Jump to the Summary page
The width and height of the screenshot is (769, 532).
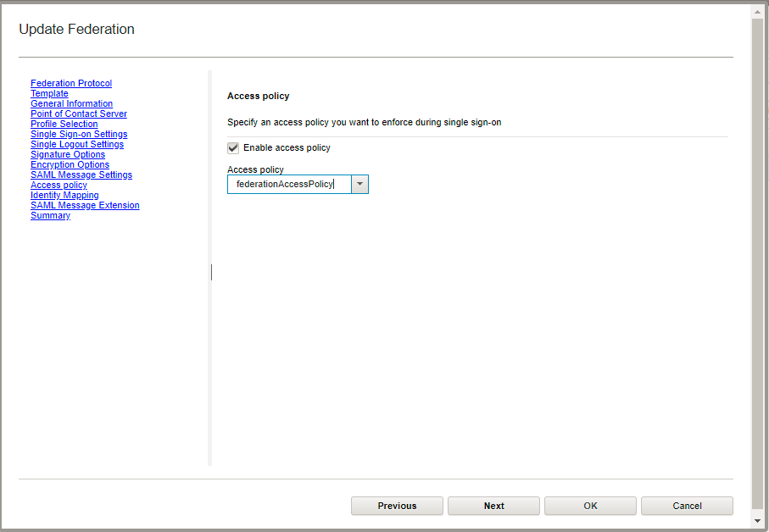pos(50,215)
